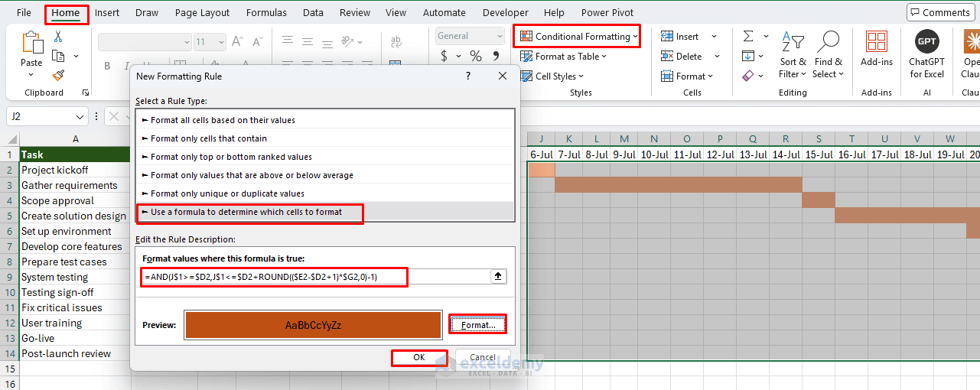Viewport: 980px width, 390px height.
Task: Apply Comma Style icon
Action: point(497,56)
